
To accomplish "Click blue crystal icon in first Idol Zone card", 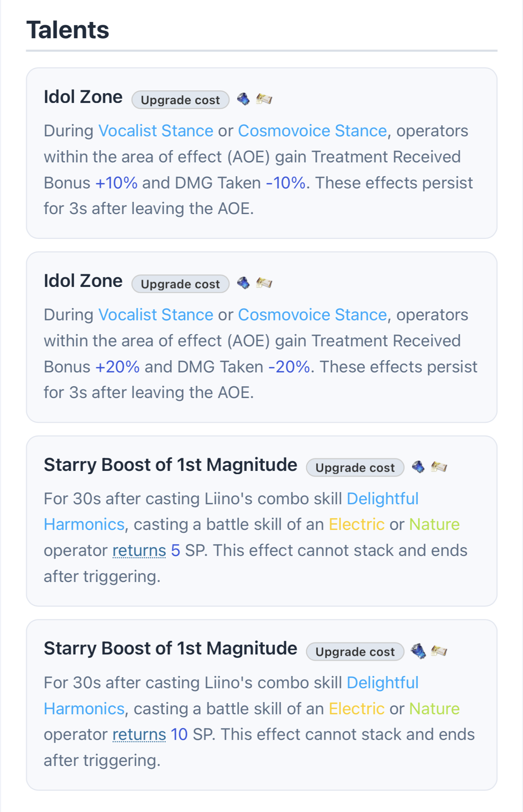I will (243, 99).
